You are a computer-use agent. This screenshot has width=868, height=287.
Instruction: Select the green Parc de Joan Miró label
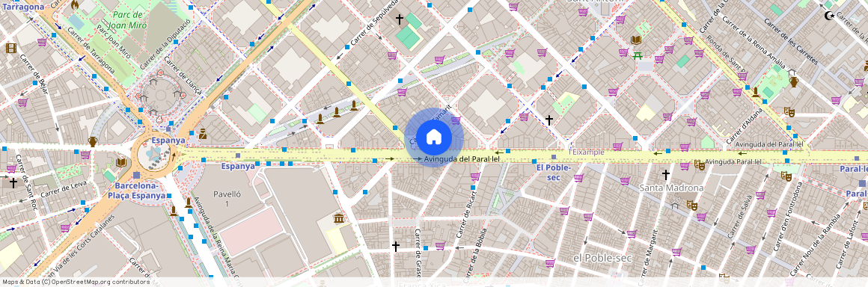coord(127,20)
